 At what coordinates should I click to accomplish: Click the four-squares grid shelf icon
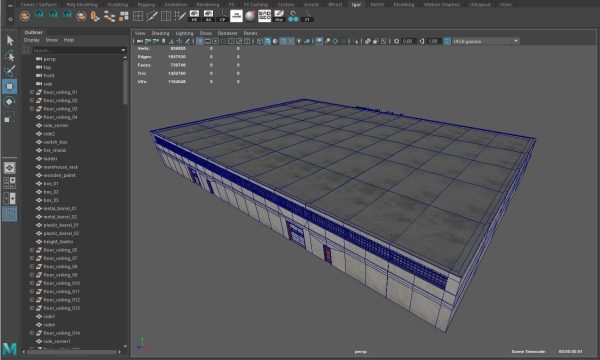[124, 16]
